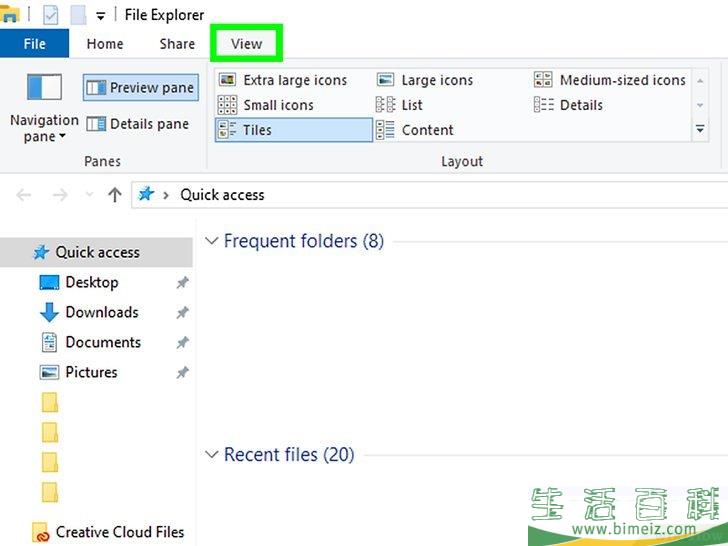
Task: Open Downloads folder in sidebar
Action: pyautogui.click(x=101, y=312)
